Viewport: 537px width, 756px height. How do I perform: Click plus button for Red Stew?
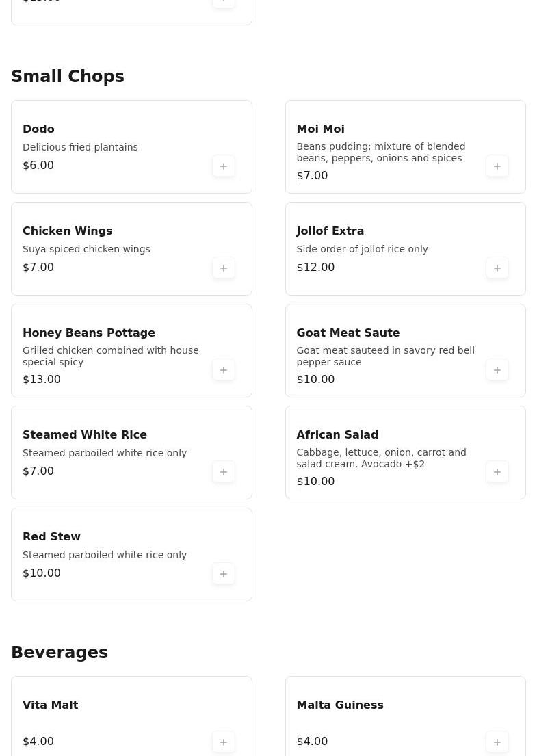point(224,574)
